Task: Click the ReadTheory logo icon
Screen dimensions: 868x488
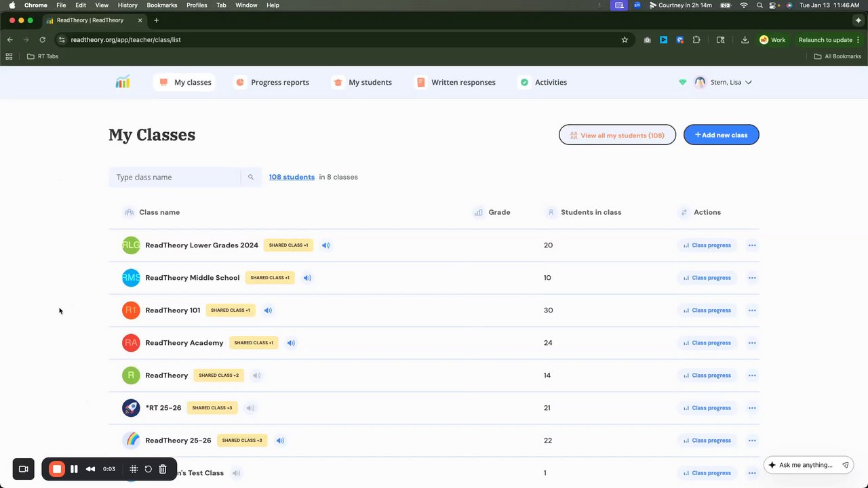Action: point(123,82)
